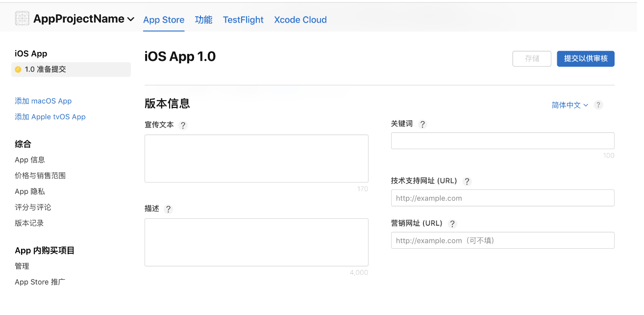Click the yellow status icon for 1.0
The height and width of the screenshot is (315, 644).
pyautogui.click(x=18, y=70)
